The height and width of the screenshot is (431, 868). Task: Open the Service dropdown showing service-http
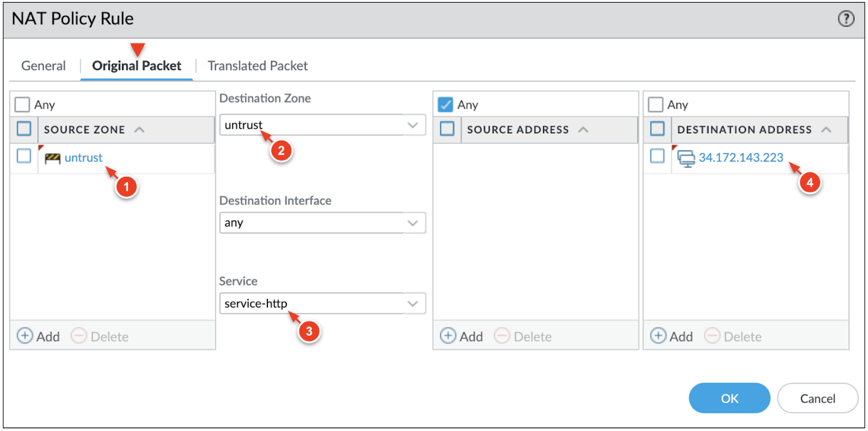(x=412, y=304)
